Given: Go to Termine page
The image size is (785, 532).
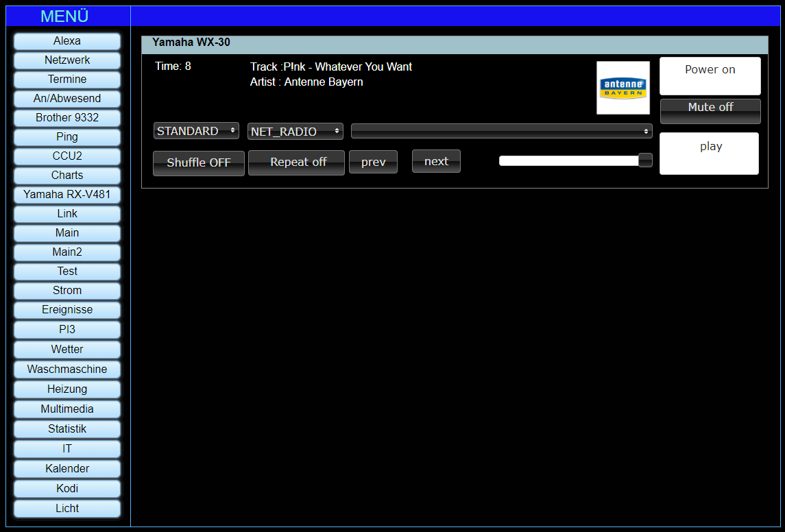Looking at the screenshot, I should point(67,80).
